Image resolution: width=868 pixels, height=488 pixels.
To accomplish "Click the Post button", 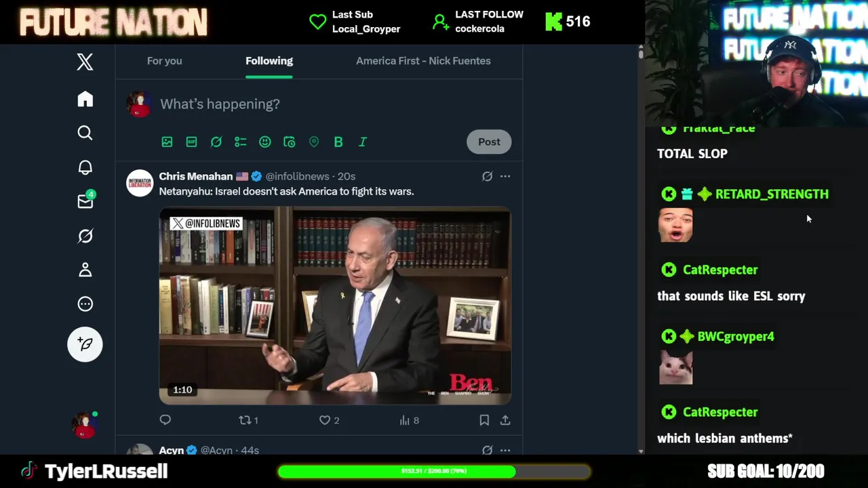I will (x=489, y=142).
